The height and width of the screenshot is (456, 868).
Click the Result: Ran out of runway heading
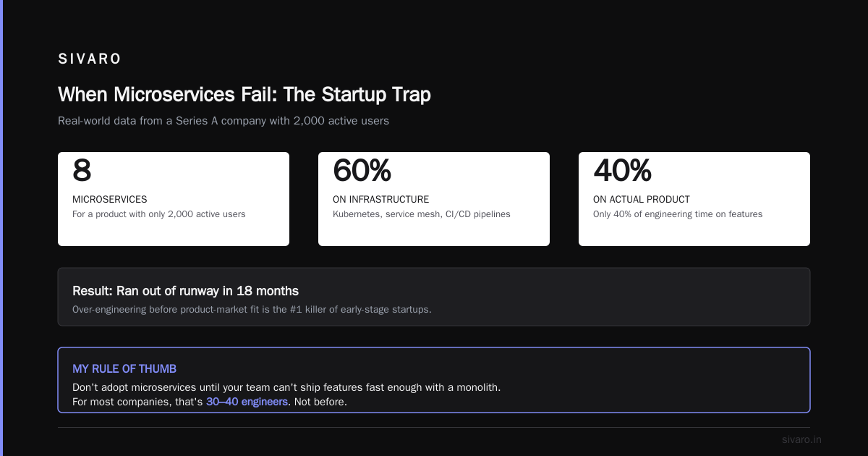[185, 291]
